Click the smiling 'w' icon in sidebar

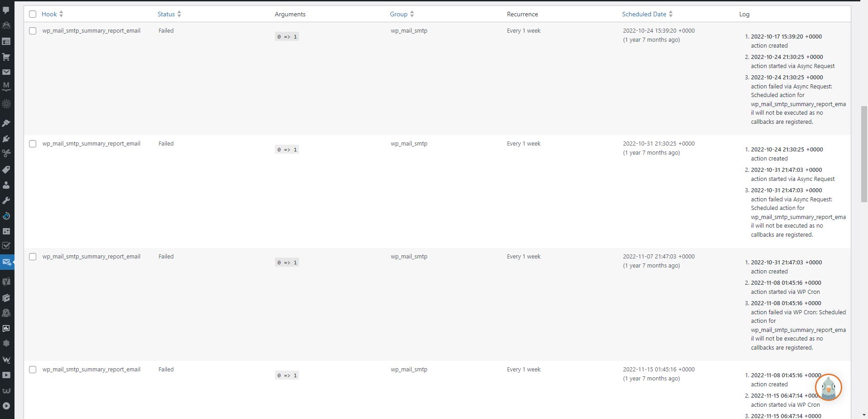tap(6, 390)
